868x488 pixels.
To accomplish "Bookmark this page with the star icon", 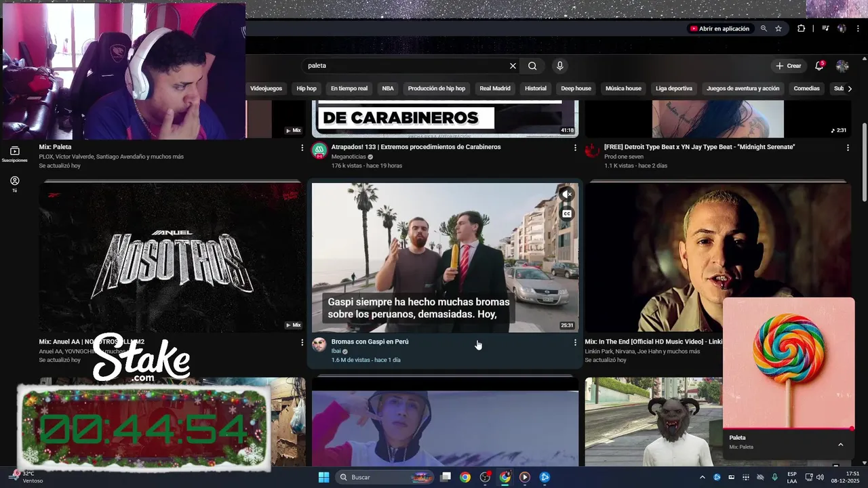I will click(778, 28).
